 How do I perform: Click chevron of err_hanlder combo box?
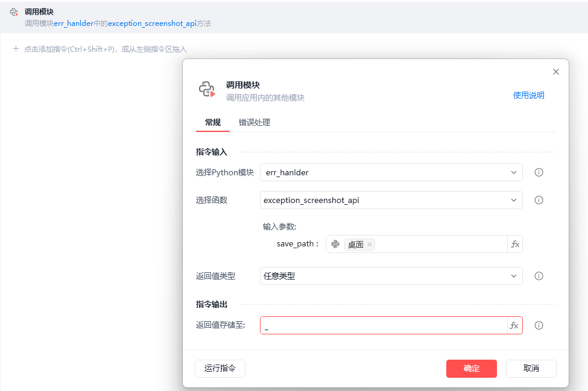point(513,172)
